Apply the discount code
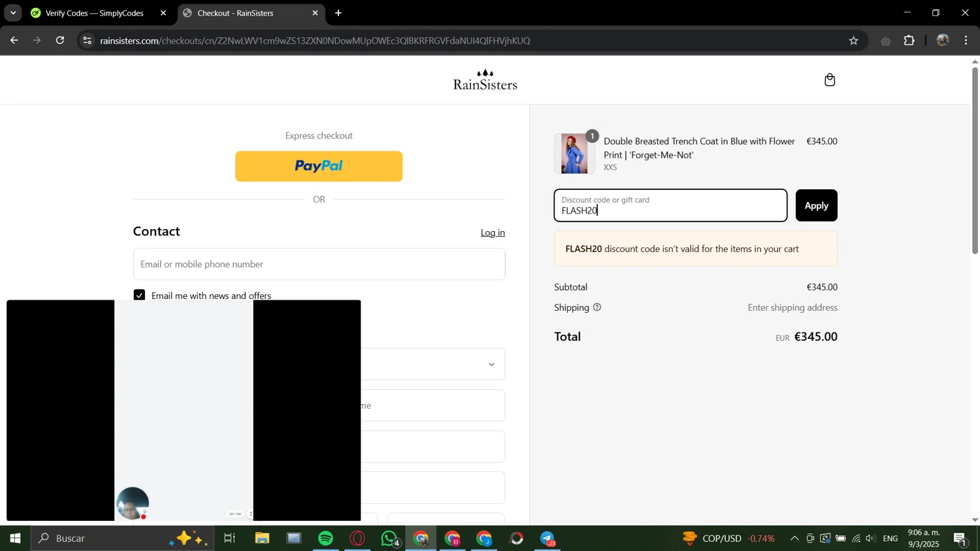This screenshot has width=980, height=551. click(x=816, y=206)
